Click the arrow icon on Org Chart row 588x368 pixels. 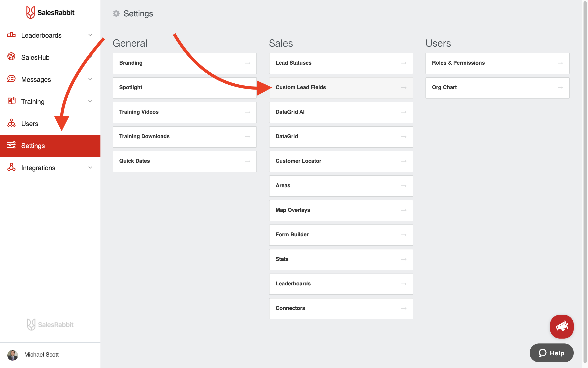pyautogui.click(x=560, y=88)
